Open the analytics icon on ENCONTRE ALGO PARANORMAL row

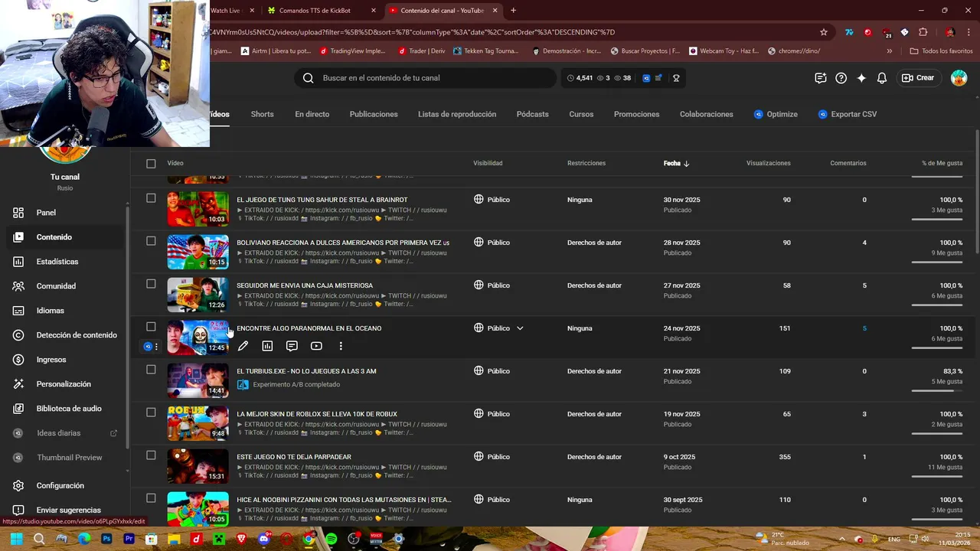point(267,346)
